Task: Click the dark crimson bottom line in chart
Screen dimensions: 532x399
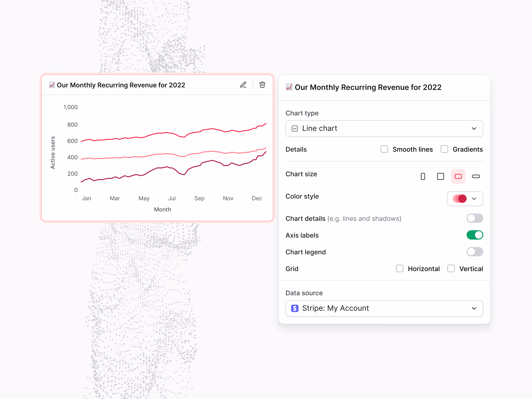Action: [173, 168]
